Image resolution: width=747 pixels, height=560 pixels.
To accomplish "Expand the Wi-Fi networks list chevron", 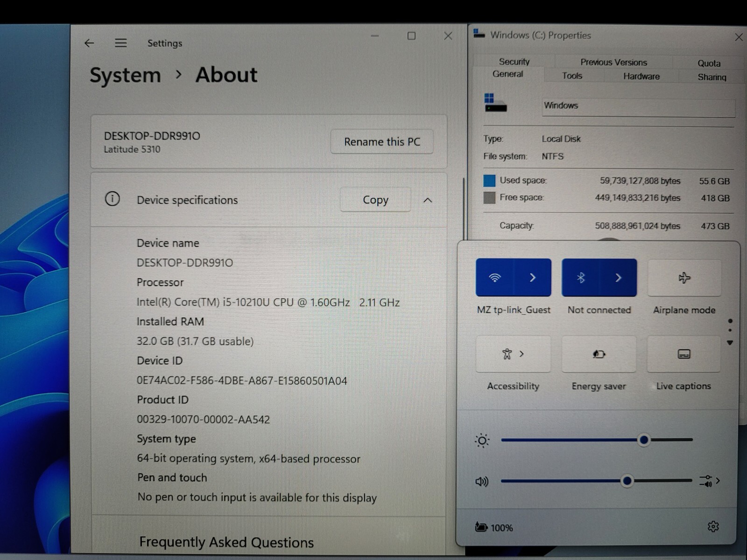I will click(x=532, y=278).
